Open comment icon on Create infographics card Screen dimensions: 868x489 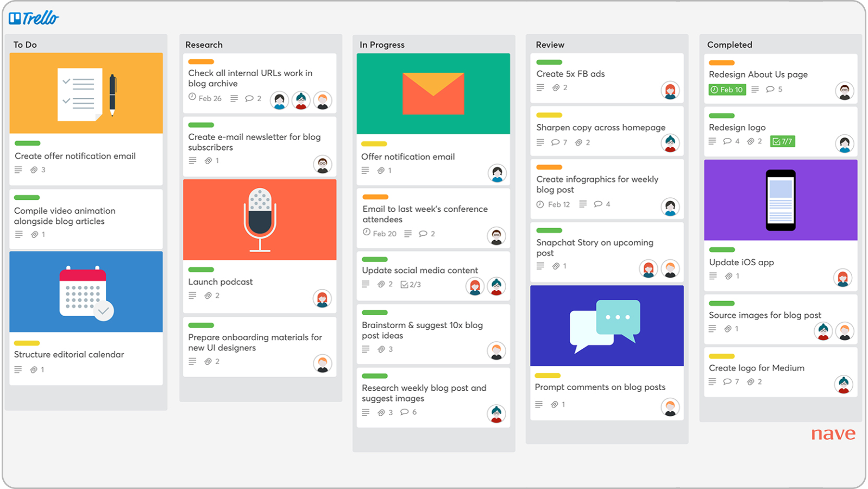pos(598,204)
